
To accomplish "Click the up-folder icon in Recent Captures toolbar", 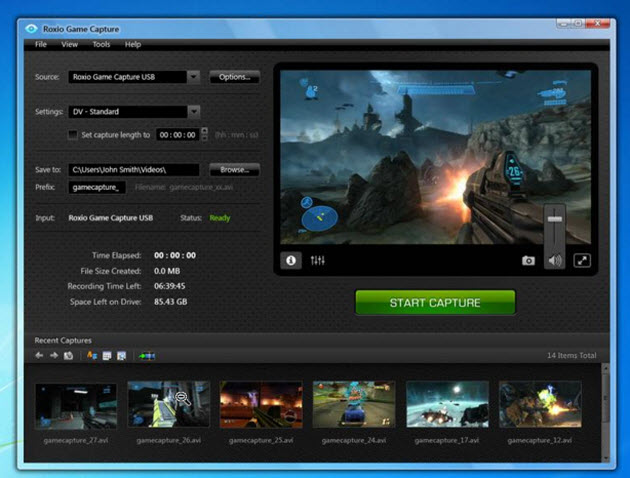I will pos(68,355).
